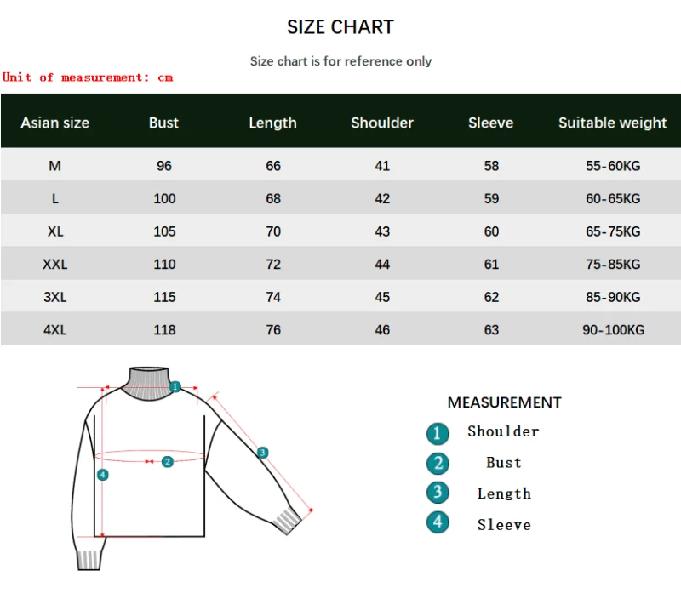Click the red unit of measurement text

coord(88,77)
